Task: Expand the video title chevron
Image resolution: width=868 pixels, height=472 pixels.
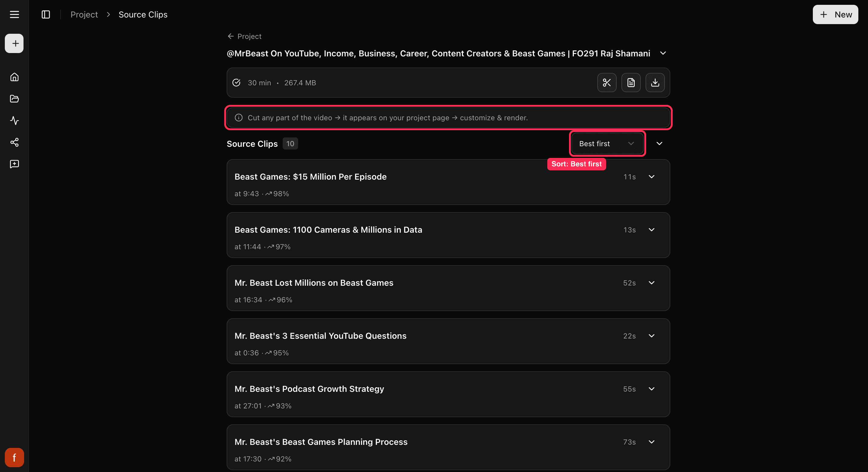Action: [x=663, y=53]
